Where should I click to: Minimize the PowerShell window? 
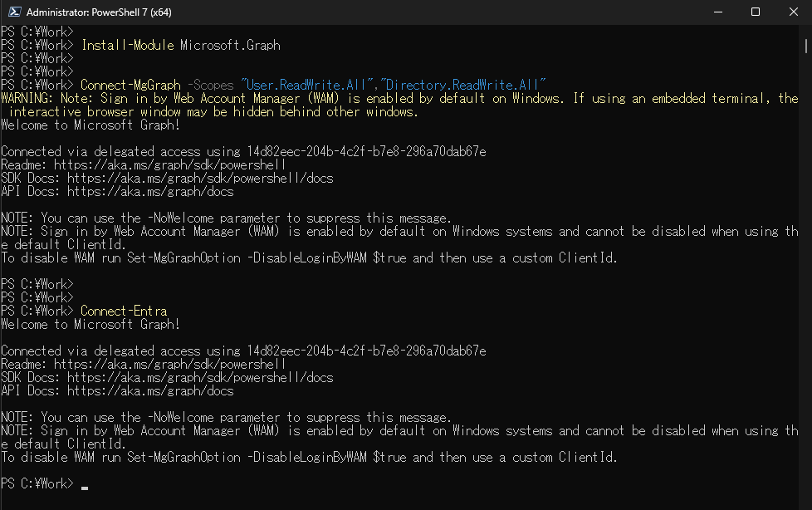tap(717, 12)
